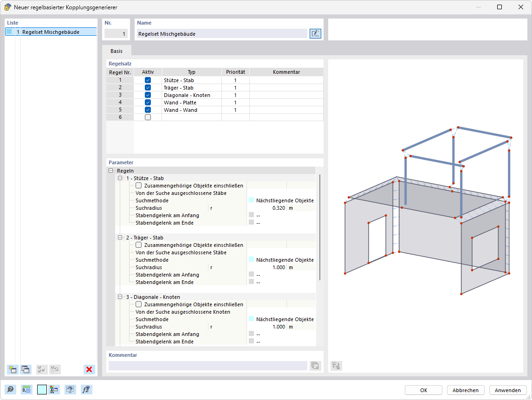Image resolution: width=532 pixels, height=400 pixels.
Task: Select the Typ cell Wand - Platte
Action: point(192,103)
